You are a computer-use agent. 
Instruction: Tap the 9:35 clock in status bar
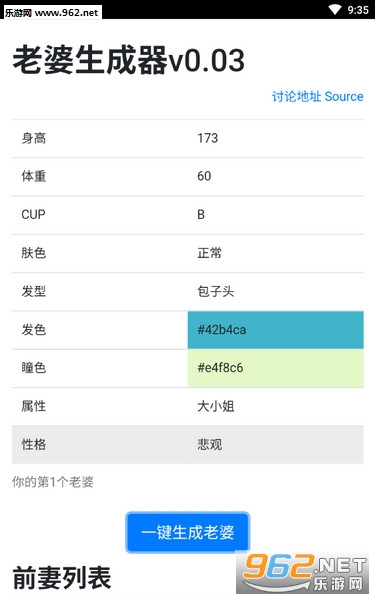click(358, 10)
